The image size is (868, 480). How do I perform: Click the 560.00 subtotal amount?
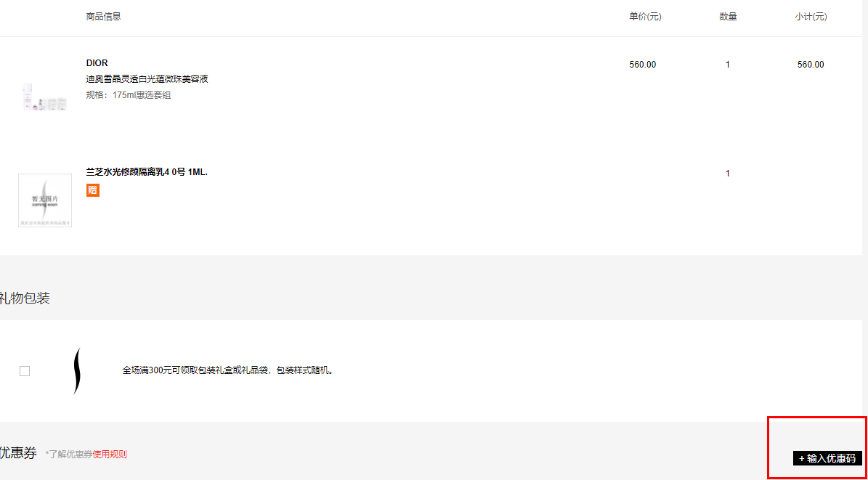coord(811,65)
